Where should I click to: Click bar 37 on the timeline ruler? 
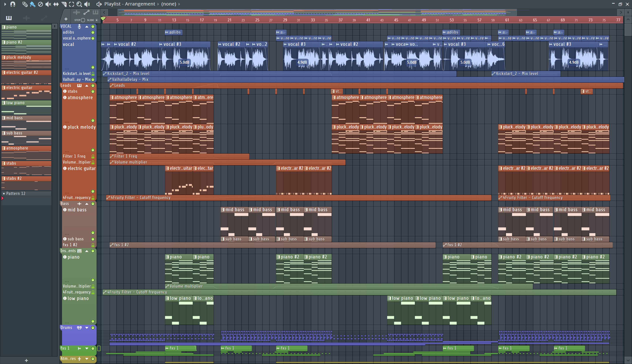click(340, 20)
